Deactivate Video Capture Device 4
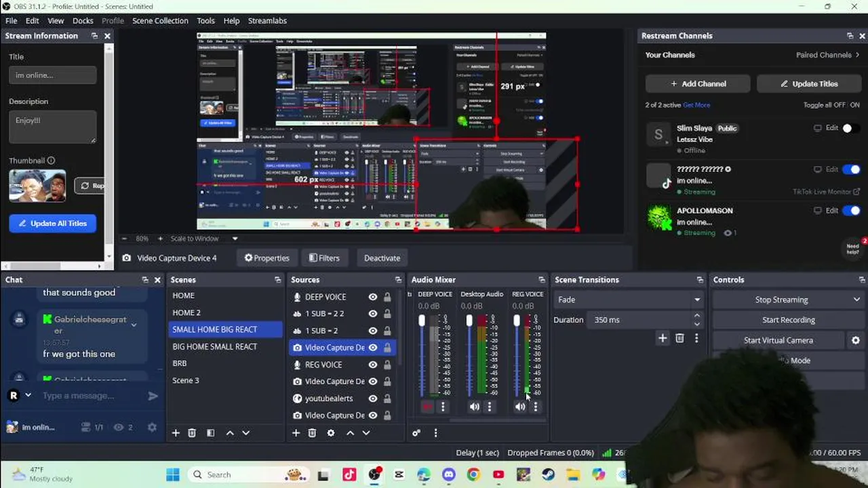868x488 pixels. (x=382, y=258)
